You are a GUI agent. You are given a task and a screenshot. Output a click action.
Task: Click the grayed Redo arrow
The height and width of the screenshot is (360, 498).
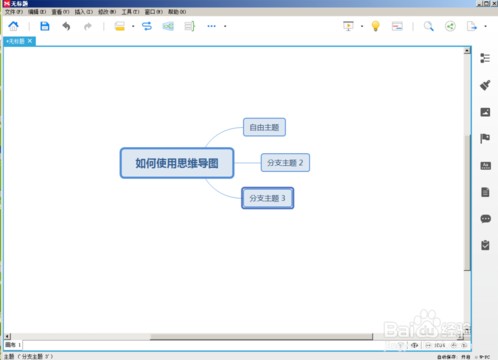[88, 26]
